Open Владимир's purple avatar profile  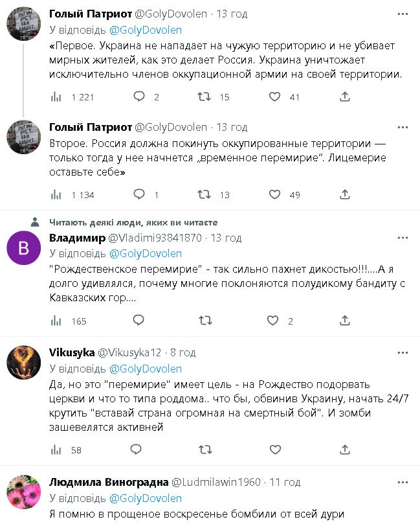click(x=23, y=248)
